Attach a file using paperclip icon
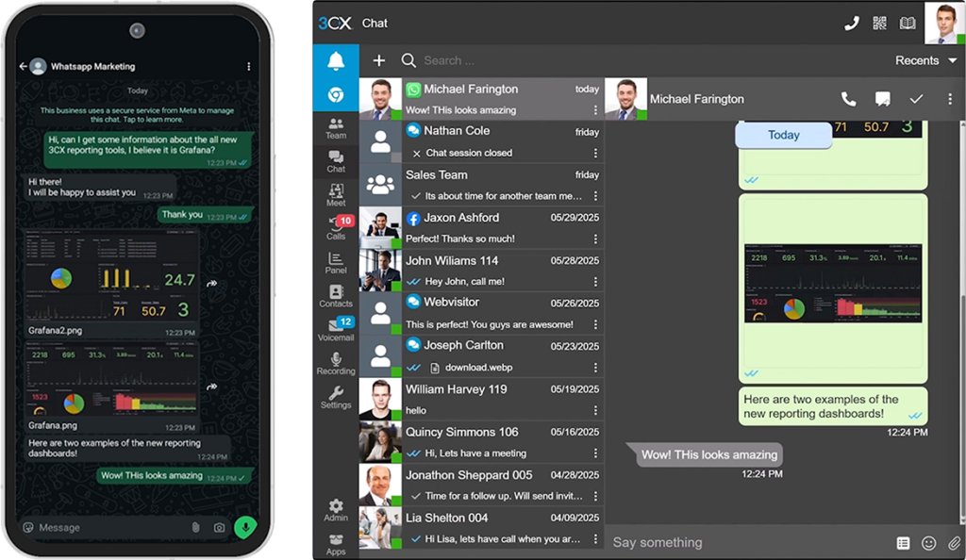Screen dimensions: 966x560 point(954,543)
